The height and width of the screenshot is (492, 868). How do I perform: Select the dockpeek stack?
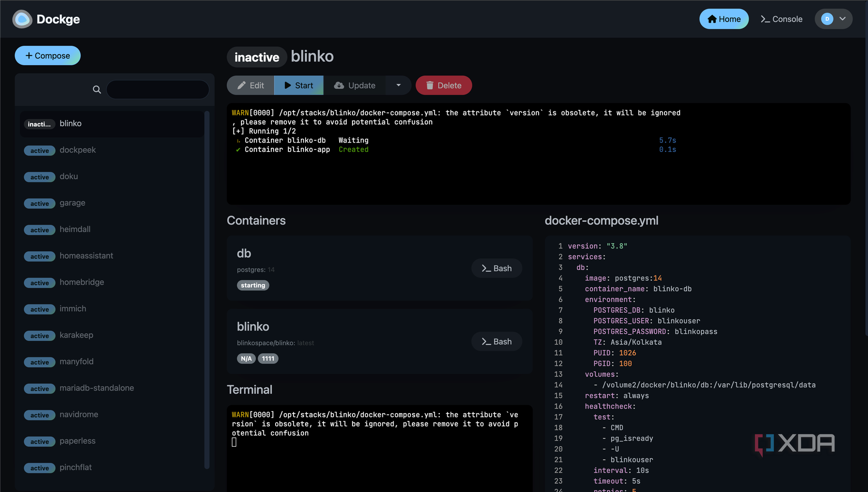[x=112, y=150]
